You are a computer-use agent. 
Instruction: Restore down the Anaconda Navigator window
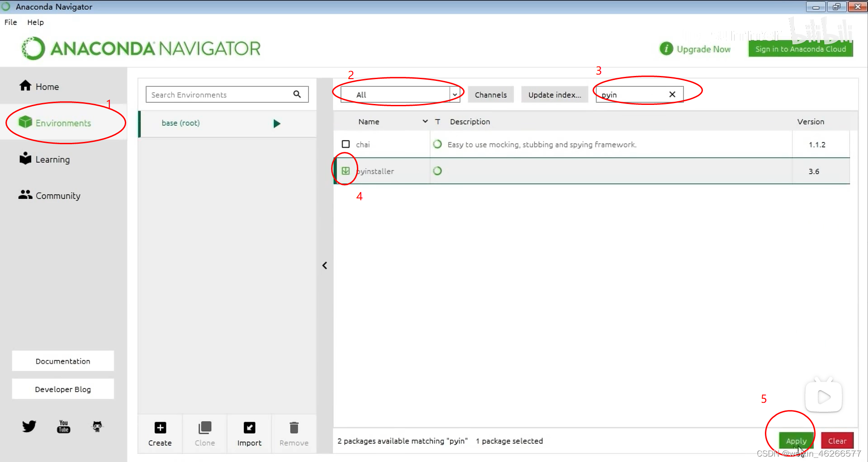[x=836, y=7]
